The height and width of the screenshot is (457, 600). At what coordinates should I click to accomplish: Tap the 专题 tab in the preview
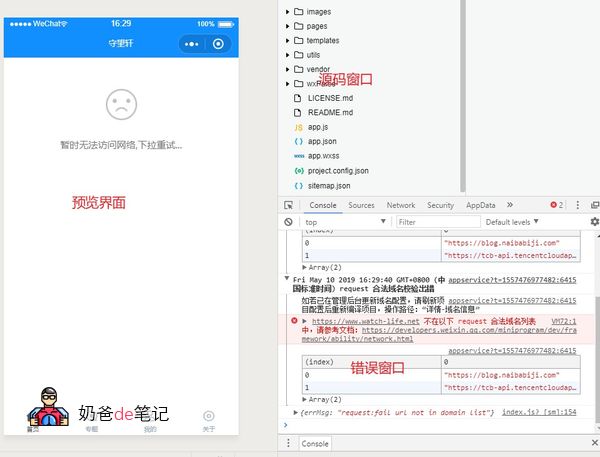coord(92,429)
